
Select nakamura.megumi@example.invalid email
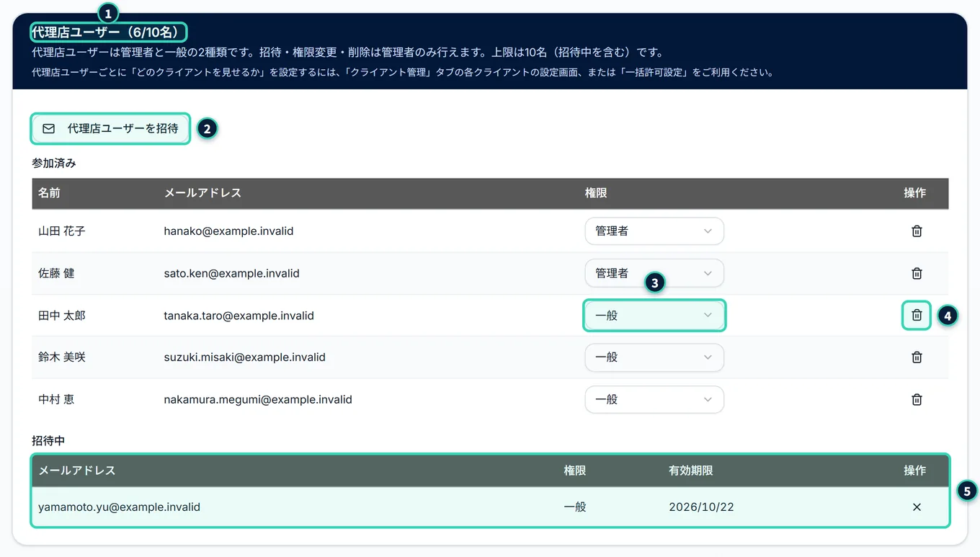click(x=258, y=399)
